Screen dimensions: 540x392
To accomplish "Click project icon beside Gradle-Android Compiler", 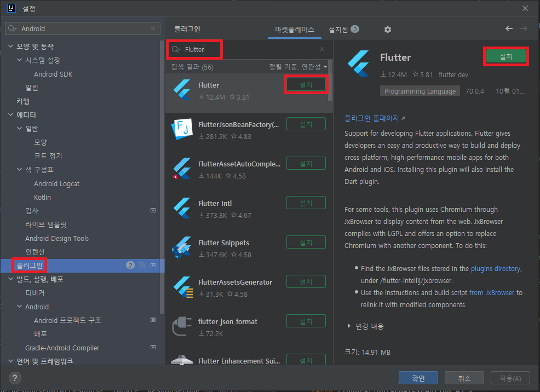I will [153, 347].
